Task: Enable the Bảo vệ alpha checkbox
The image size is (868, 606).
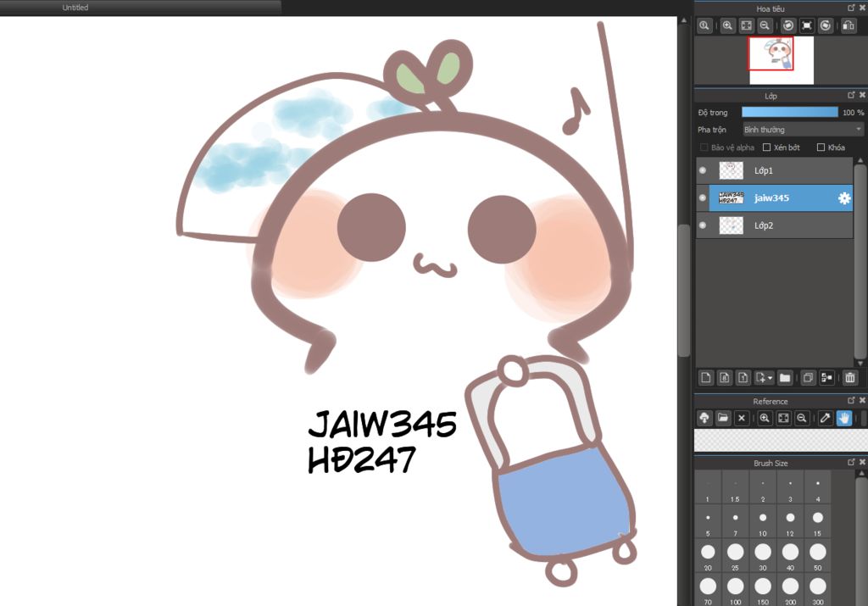Action: pyautogui.click(x=704, y=147)
